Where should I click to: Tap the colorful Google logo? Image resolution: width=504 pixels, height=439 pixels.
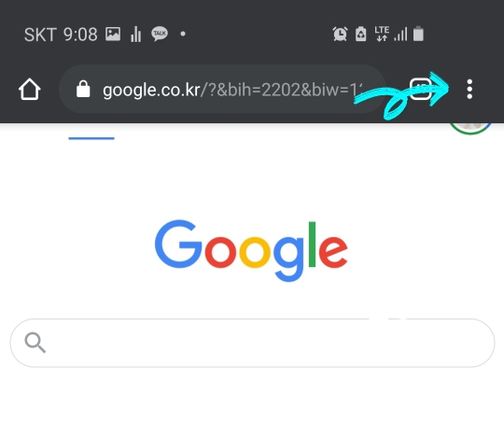[251, 250]
